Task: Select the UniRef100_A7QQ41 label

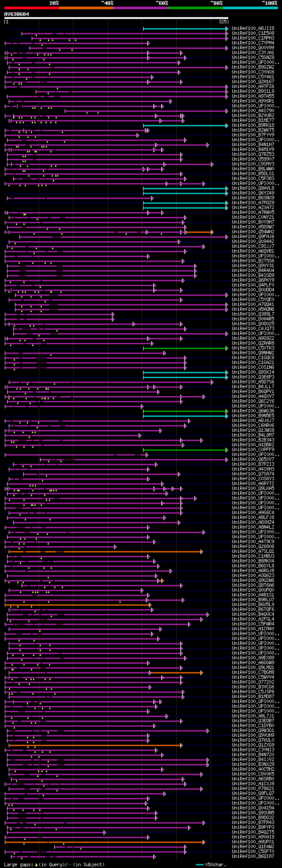Action: (x=253, y=304)
